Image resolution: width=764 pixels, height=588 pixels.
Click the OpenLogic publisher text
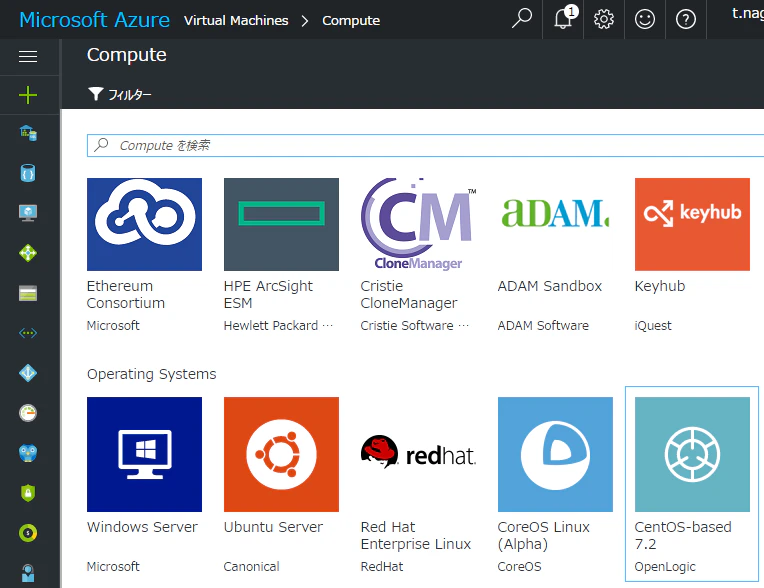[665, 567]
